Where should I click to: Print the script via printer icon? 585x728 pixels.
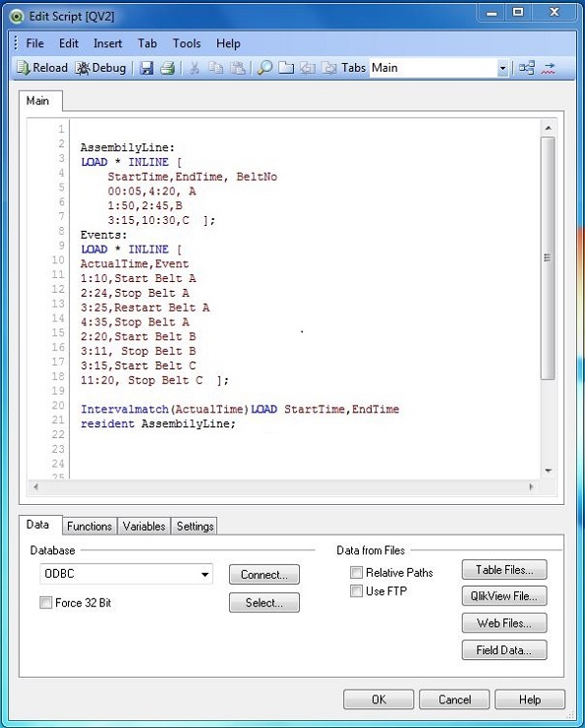(x=167, y=68)
